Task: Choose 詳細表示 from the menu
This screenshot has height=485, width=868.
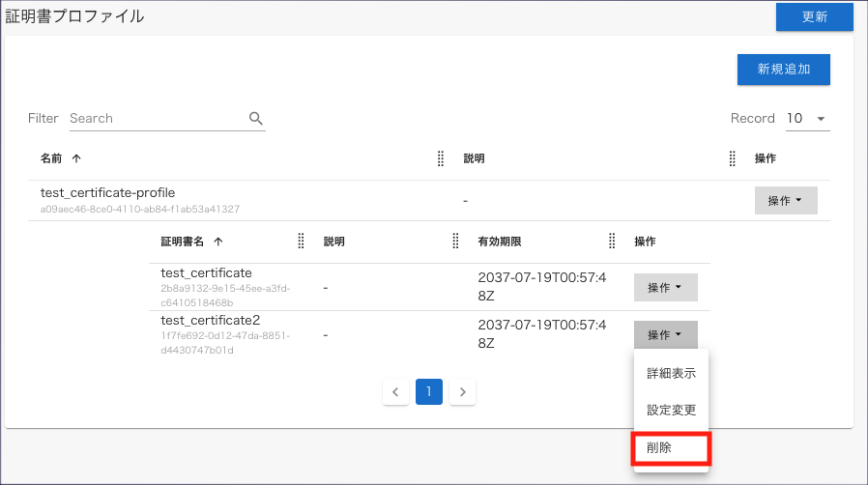Action: [x=671, y=373]
